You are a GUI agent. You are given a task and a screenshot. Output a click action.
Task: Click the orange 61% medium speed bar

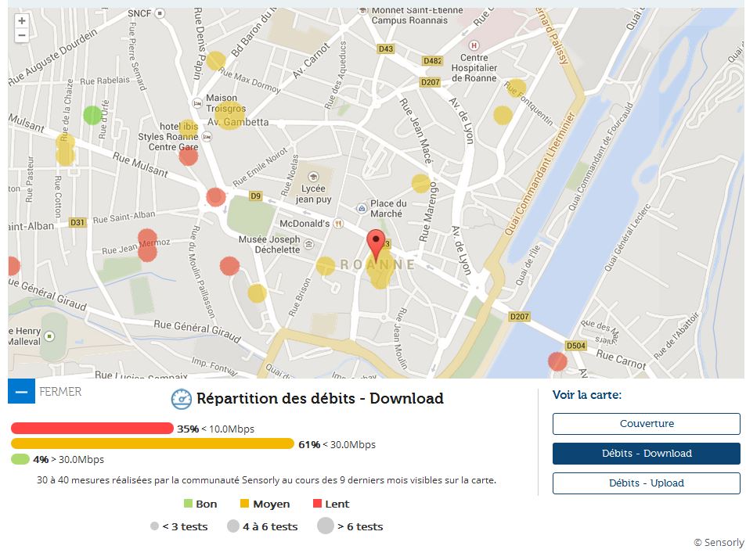[x=152, y=444]
